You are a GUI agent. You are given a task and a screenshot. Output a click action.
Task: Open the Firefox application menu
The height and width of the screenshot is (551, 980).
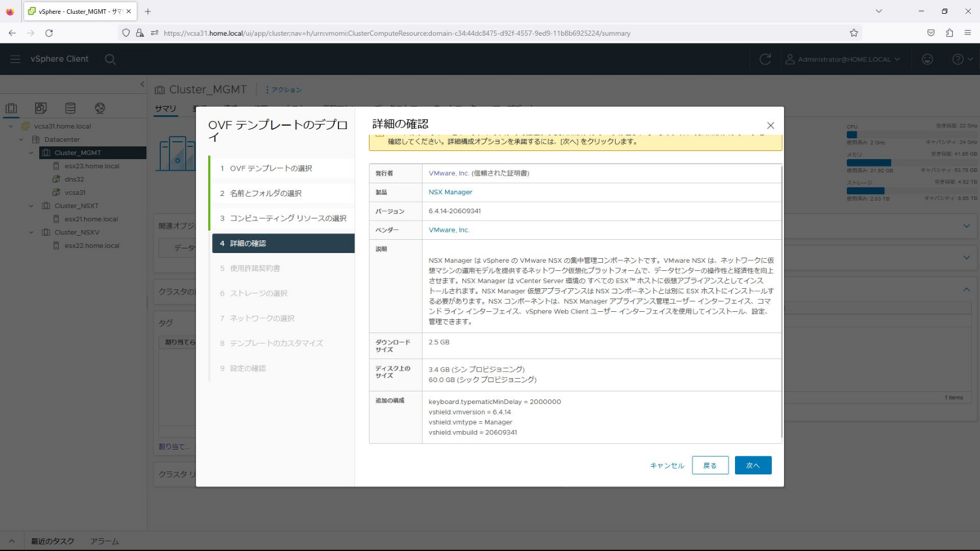[968, 33]
